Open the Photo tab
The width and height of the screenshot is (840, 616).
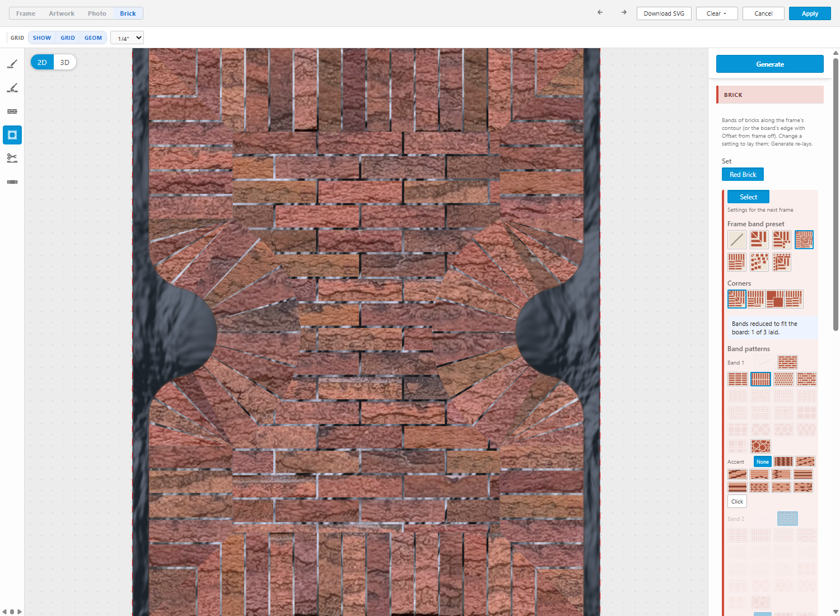click(97, 13)
